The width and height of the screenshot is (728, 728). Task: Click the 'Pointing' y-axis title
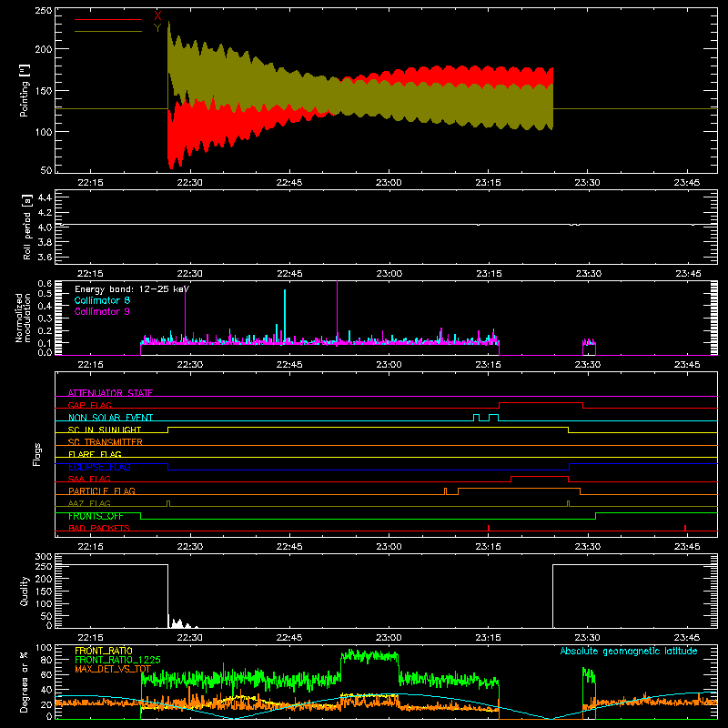tap(25, 90)
